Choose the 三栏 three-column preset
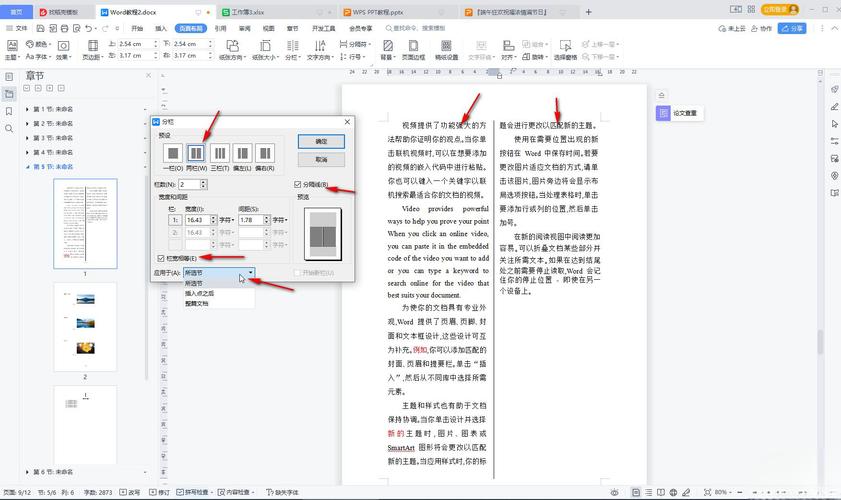Viewport: 841px width, 500px height. click(x=219, y=153)
